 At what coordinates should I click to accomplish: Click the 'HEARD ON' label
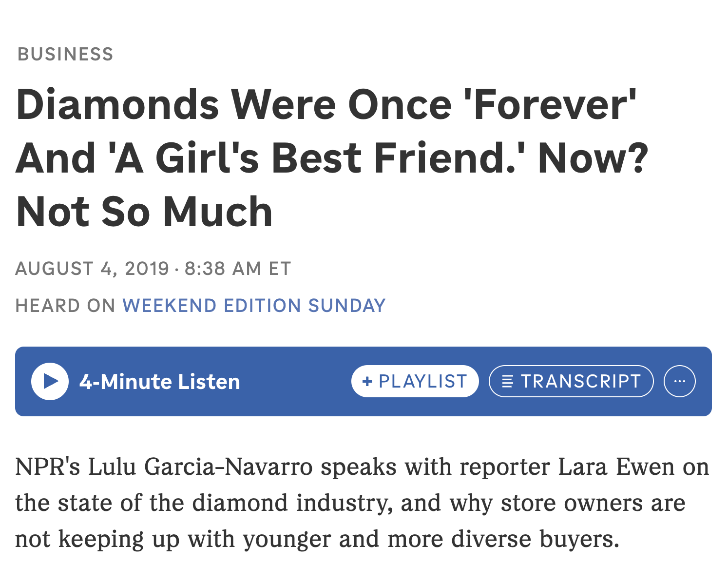click(65, 306)
